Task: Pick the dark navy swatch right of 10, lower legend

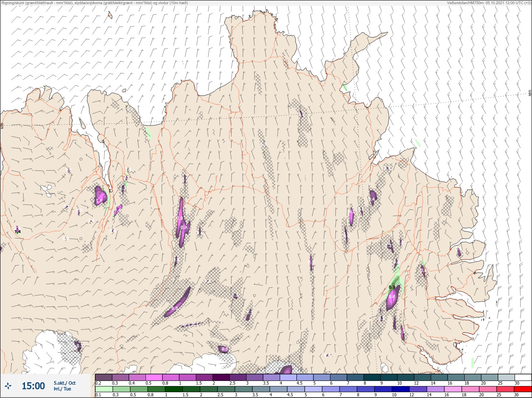Action: (401, 389)
